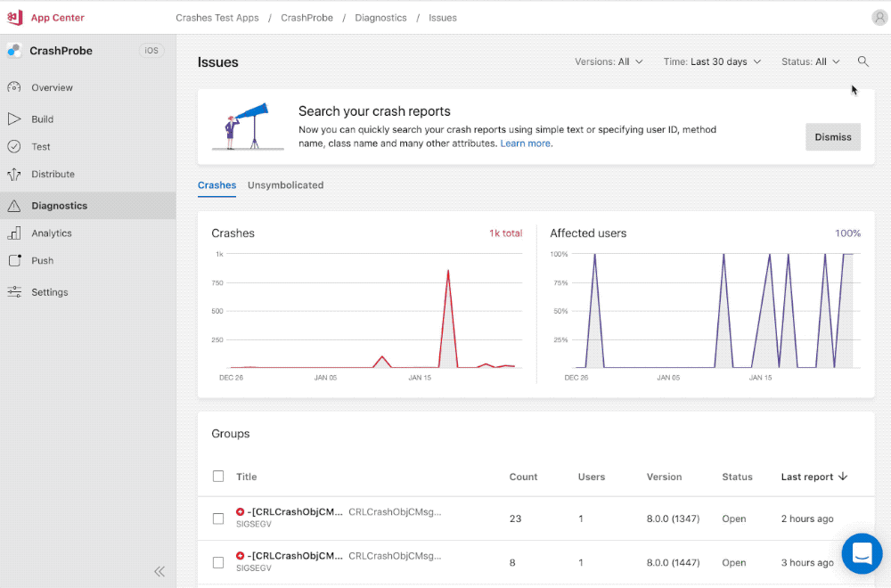Open Settings in the sidebar
This screenshot has height=588, width=891.
point(49,292)
